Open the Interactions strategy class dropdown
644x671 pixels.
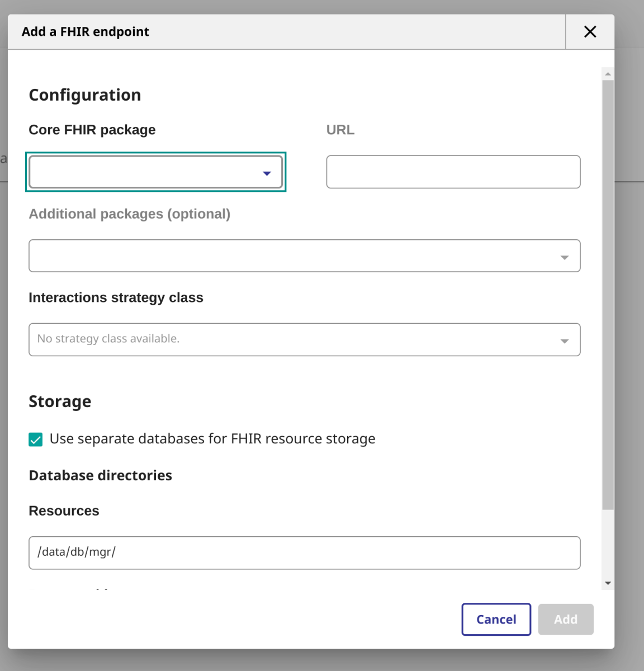[x=305, y=339]
